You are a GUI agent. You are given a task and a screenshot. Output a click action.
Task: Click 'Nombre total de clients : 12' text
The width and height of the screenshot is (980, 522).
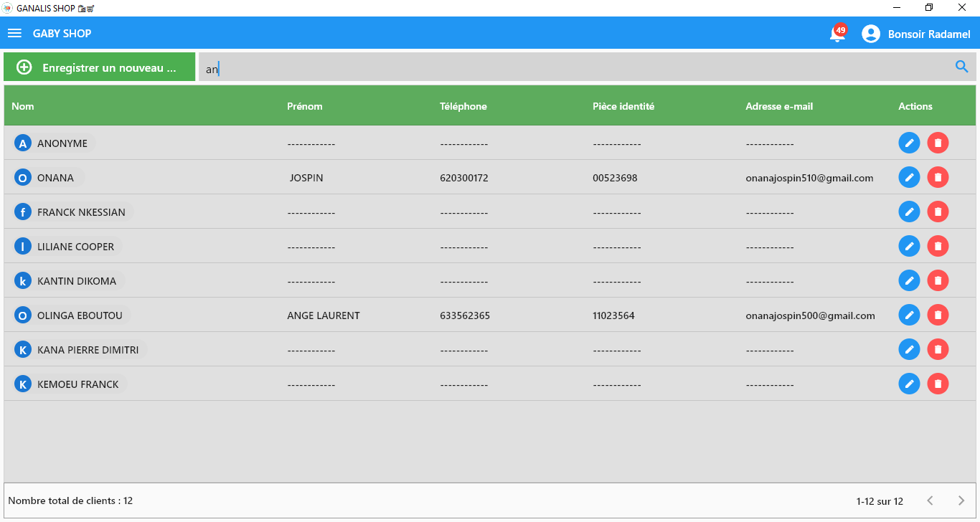[70, 500]
